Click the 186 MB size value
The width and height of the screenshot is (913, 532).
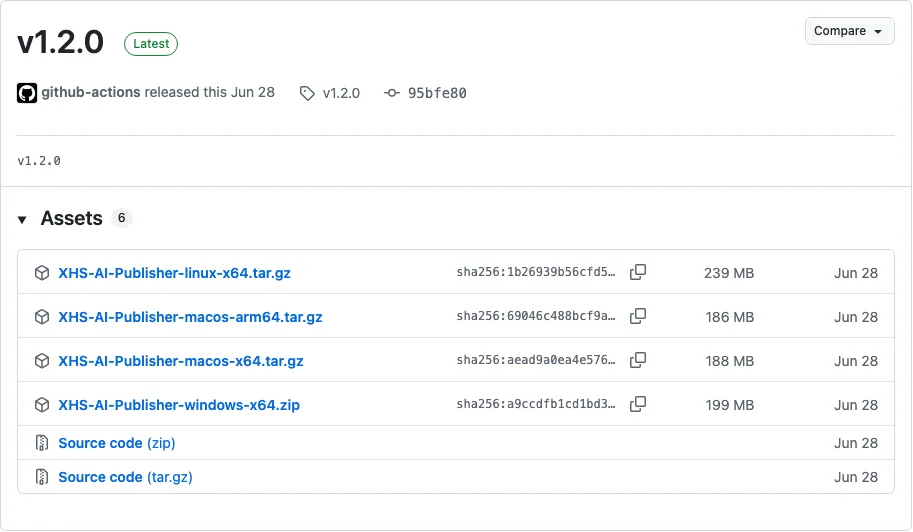[x=730, y=317]
